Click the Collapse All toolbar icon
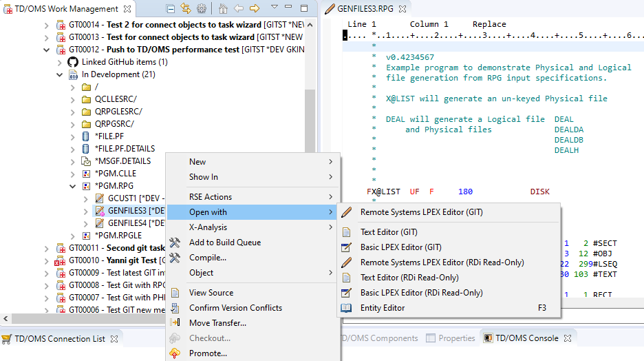Screen dimensions: 644x361 point(171,8)
